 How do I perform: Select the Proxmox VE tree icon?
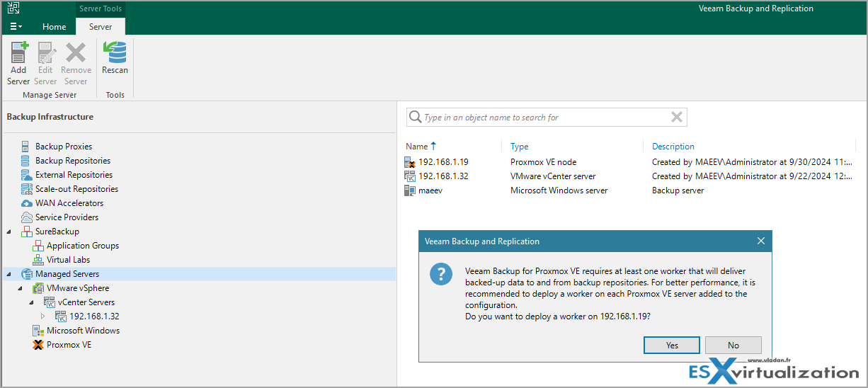[x=38, y=345]
